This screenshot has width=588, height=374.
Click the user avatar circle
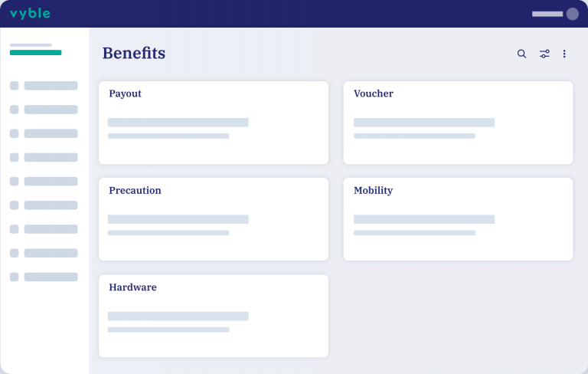tap(572, 14)
